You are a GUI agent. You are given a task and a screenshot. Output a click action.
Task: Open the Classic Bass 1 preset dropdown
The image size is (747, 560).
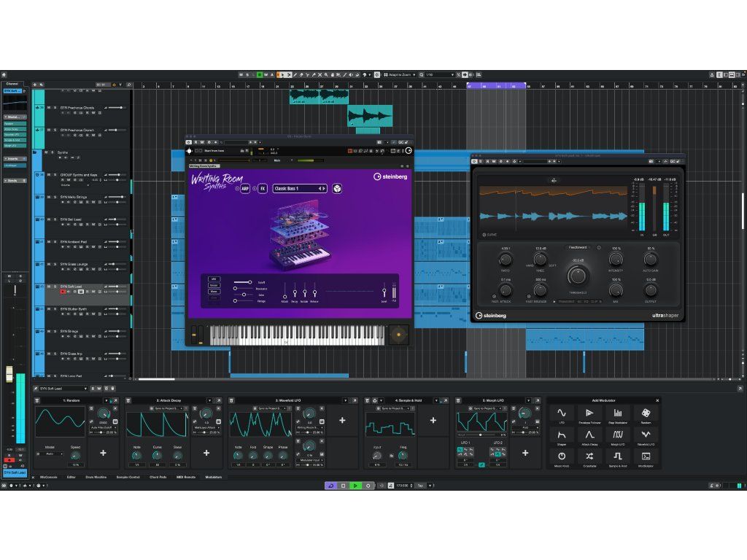pyautogui.click(x=299, y=188)
